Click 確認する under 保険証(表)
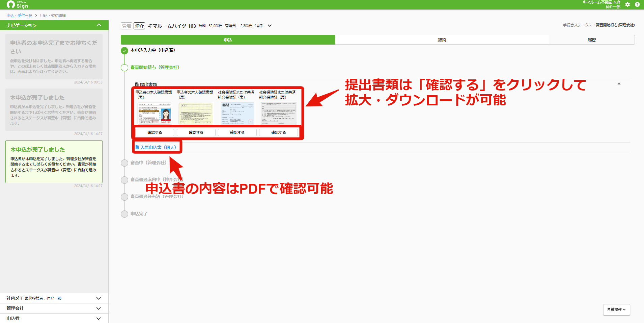This screenshot has height=323, width=644. pos(237,132)
